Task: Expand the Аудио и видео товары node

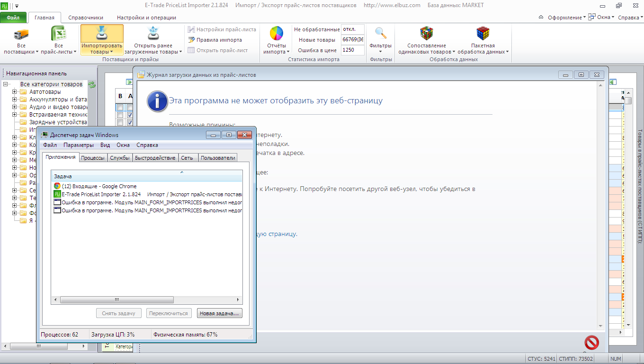Action: point(15,107)
